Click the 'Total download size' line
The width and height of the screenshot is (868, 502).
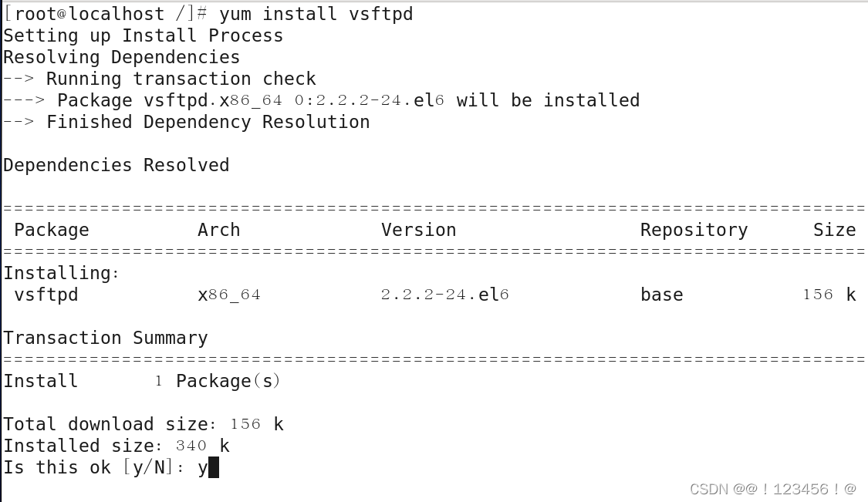coord(144,424)
